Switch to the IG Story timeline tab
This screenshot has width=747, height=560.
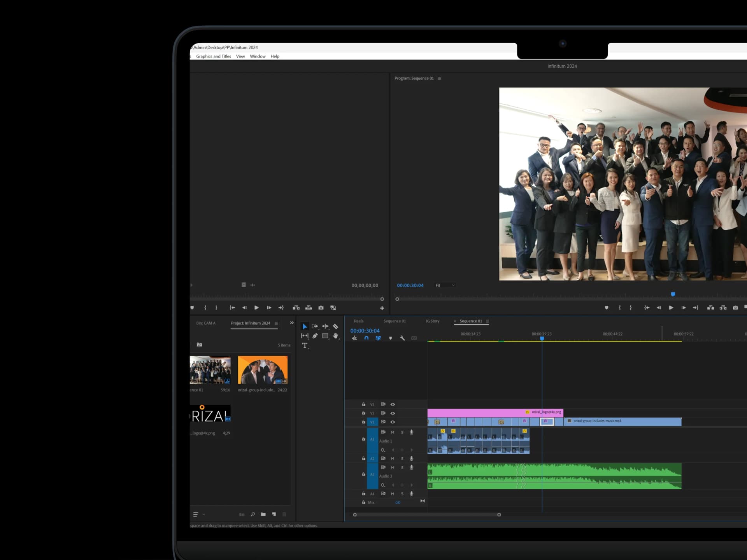tap(433, 321)
